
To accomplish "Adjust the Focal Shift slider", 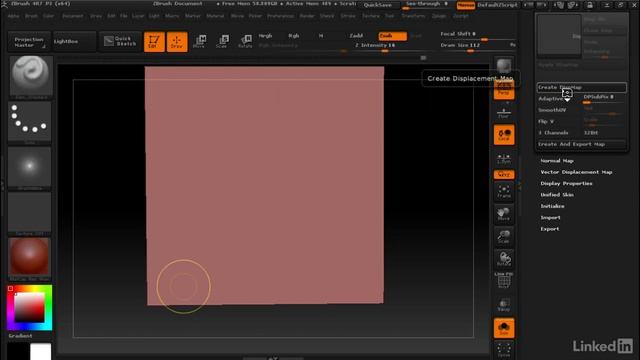I will [x=472, y=34].
